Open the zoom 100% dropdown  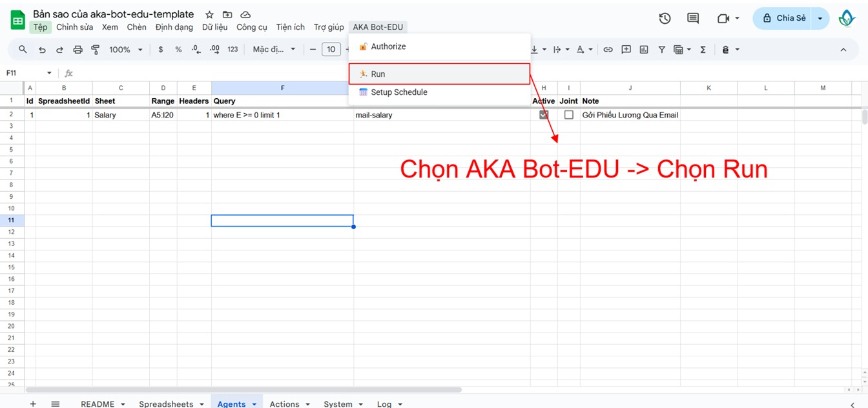[125, 50]
